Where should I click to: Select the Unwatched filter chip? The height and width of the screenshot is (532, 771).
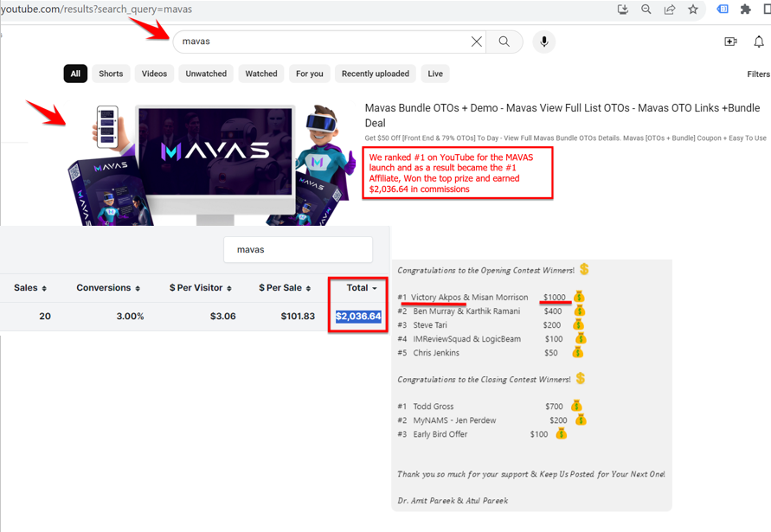pos(206,74)
